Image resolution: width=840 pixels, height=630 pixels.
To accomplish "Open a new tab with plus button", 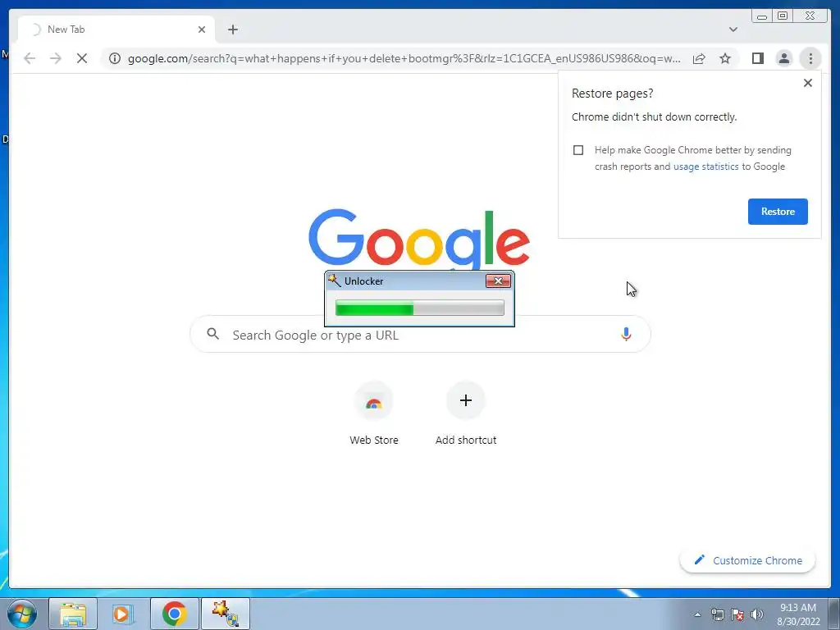I will [x=232, y=30].
